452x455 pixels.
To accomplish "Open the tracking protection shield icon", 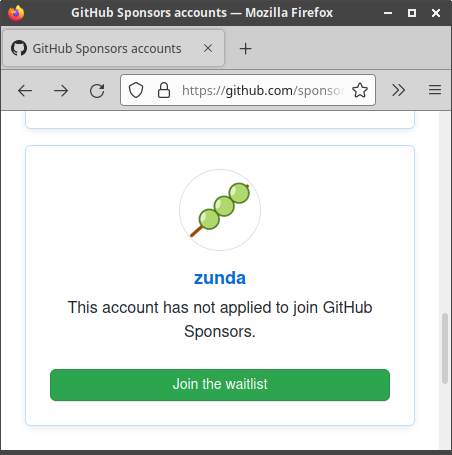I will [x=136, y=90].
